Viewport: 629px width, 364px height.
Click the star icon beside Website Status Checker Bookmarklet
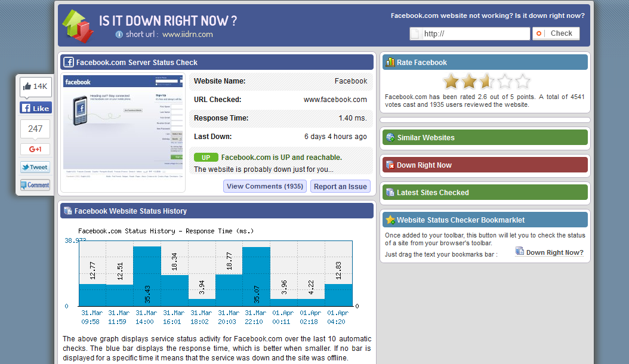[390, 220]
